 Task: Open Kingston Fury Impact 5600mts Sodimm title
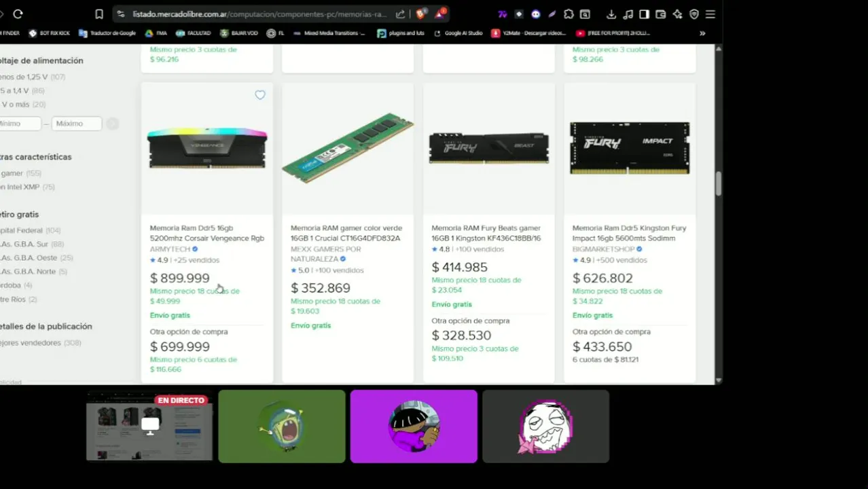pyautogui.click(x=630, y=233)
